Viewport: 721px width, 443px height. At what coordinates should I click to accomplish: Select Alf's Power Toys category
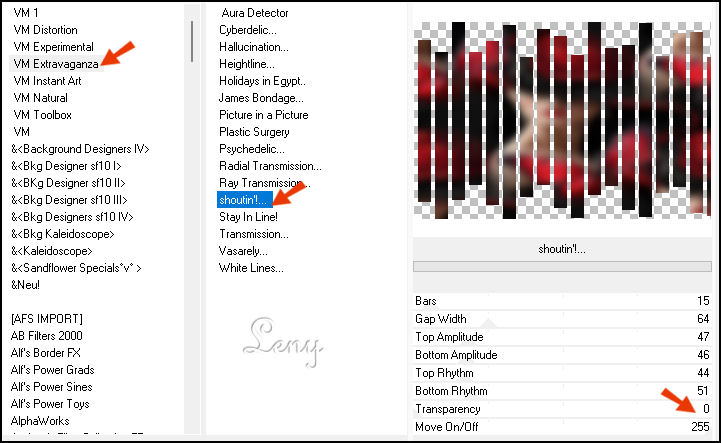[x=50, y=404]
